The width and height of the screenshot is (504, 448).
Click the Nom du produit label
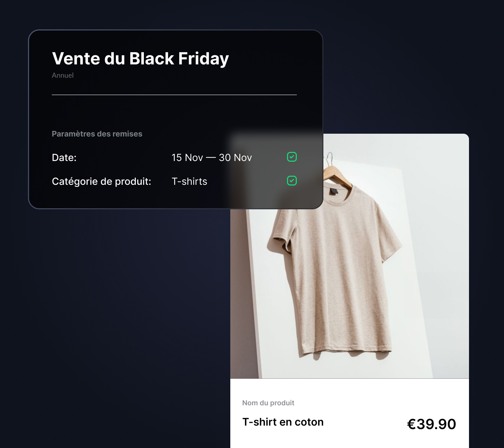tap(268, 403)
